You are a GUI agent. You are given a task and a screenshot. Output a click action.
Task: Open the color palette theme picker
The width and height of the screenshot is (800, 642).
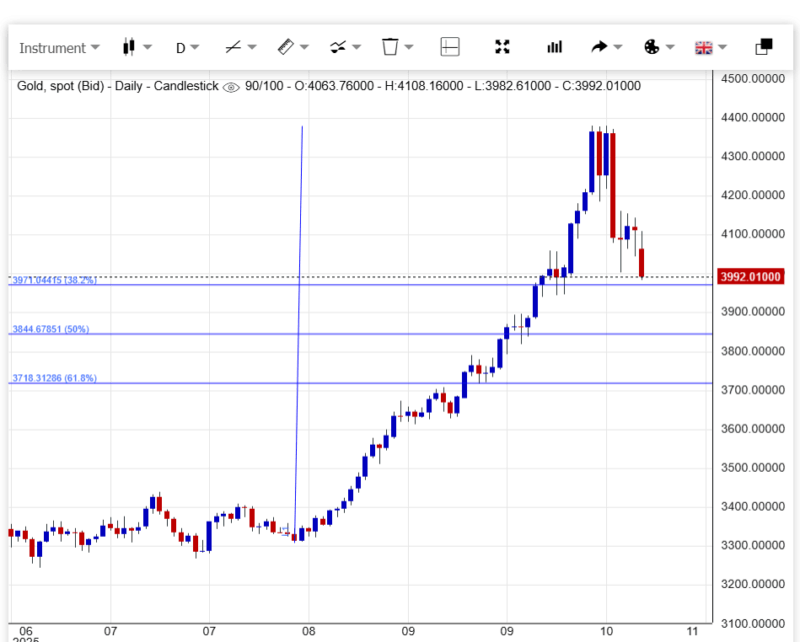coord(651,47)
